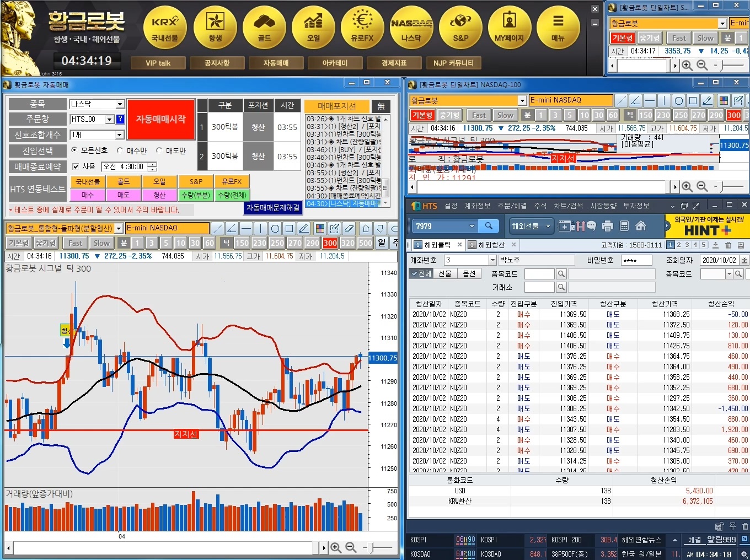
Task: Select the pencil tool in the main signal chart
Action: pos(303,228)
